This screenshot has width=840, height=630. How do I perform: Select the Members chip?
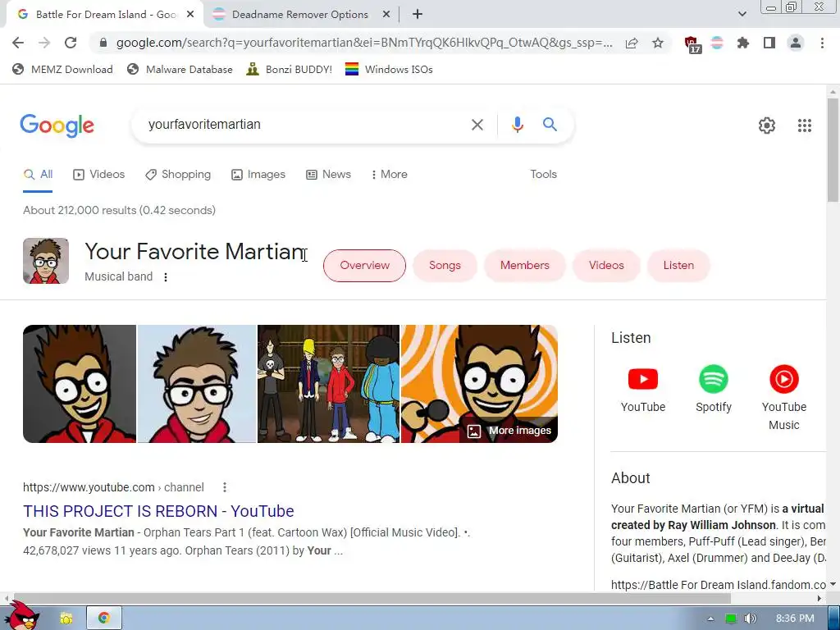pos(524,266)
